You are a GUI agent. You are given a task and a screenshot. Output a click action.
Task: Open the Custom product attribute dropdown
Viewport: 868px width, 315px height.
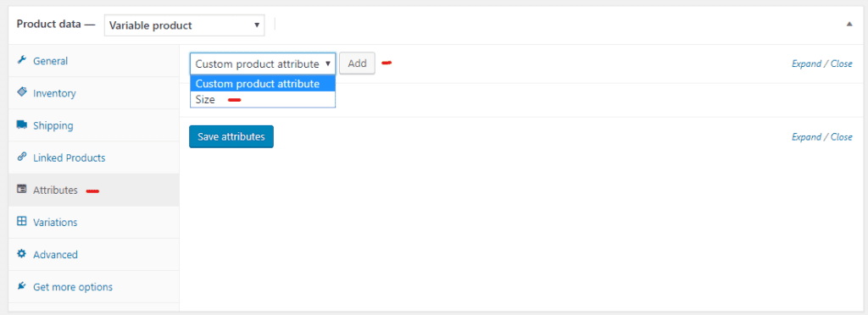click(x=263, y=64)
